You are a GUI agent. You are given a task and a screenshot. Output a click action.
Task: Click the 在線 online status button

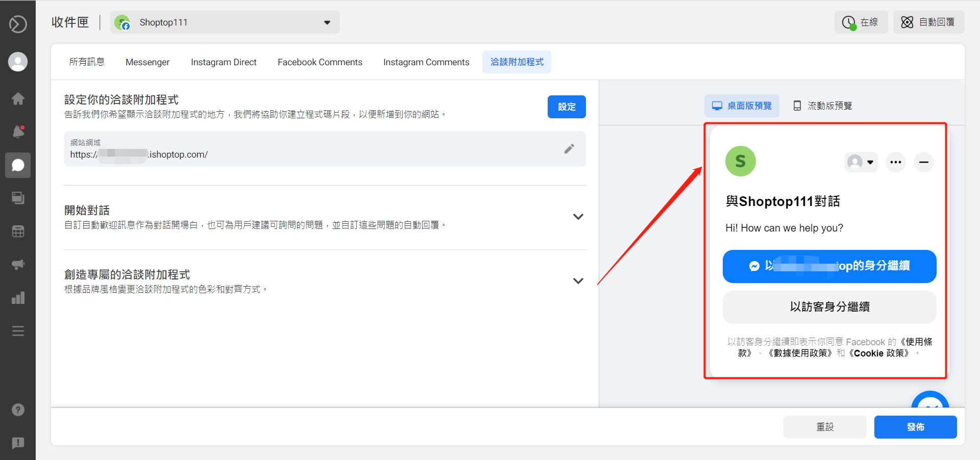click(861, 22)
